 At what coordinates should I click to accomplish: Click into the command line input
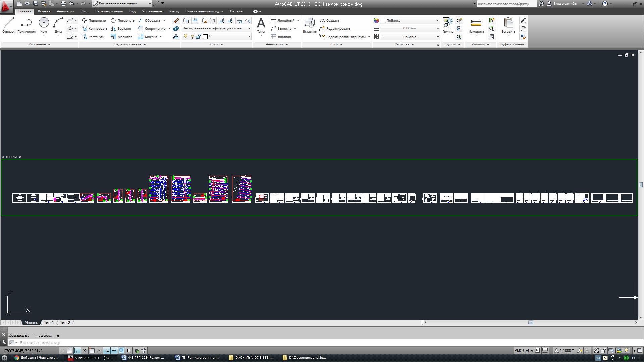[322, 343]
